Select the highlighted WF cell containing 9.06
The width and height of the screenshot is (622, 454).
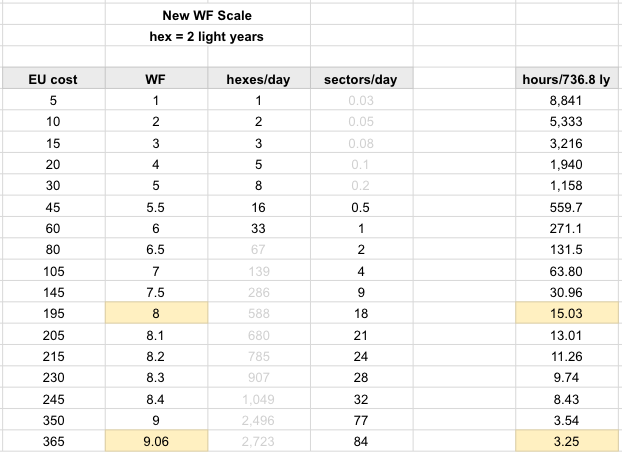[x=156, y=441]
